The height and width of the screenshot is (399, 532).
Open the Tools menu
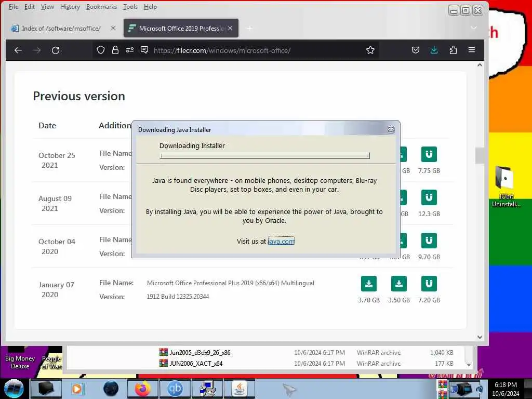click(130, 7)
